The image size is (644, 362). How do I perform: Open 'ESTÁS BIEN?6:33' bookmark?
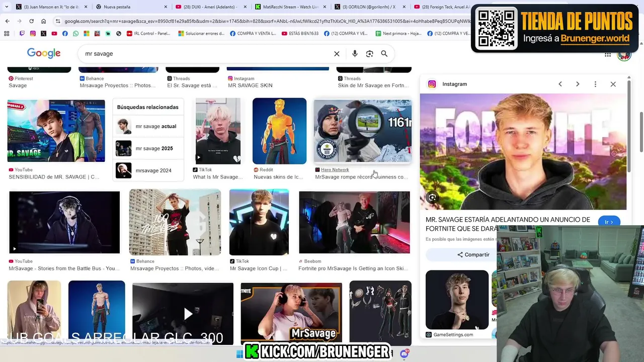coord(300,34)
